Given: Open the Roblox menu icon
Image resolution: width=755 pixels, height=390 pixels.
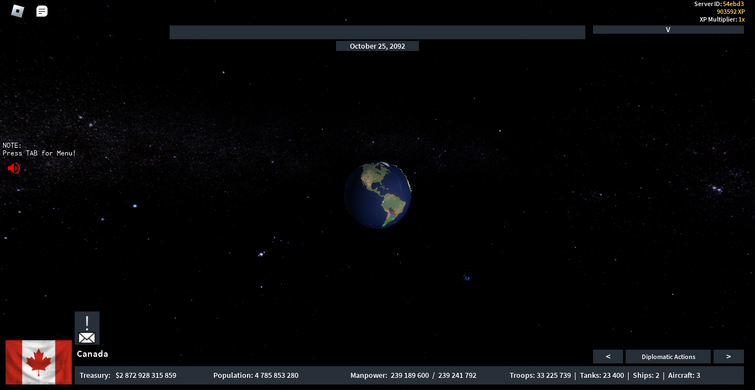Looking at the screenshot, I should [x=17, y=11].
